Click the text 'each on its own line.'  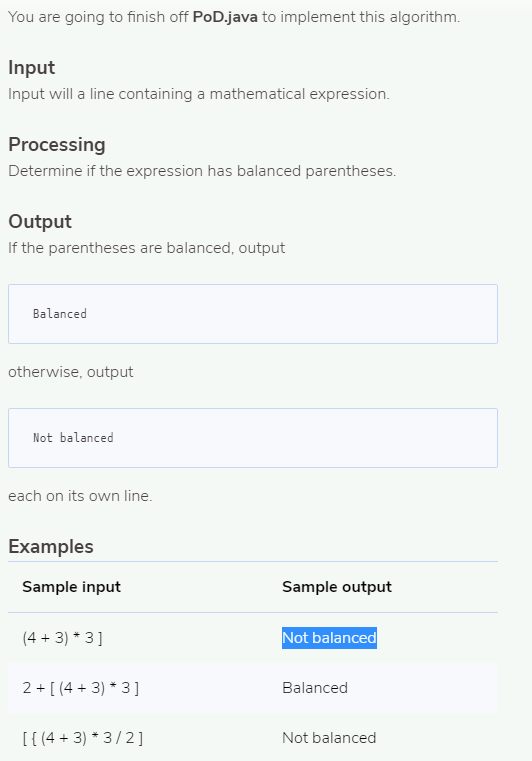[x=80, y=496]
